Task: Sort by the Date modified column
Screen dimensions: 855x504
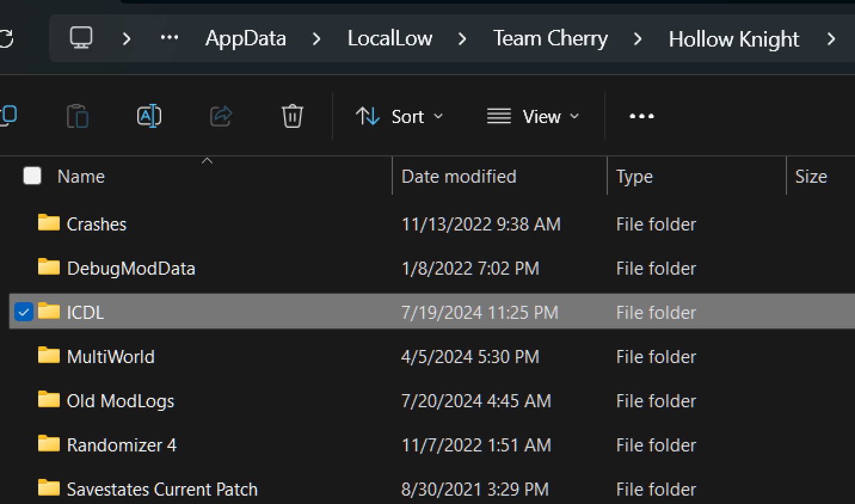Action: tap(459, 176)
